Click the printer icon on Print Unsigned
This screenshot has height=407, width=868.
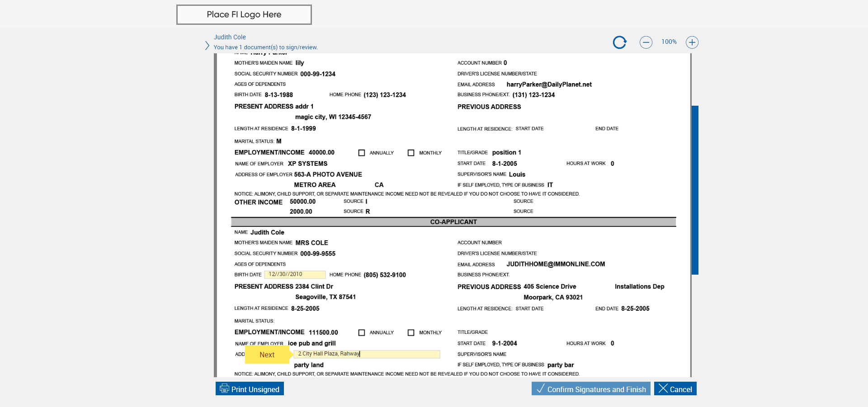click(x=224, y=388)
